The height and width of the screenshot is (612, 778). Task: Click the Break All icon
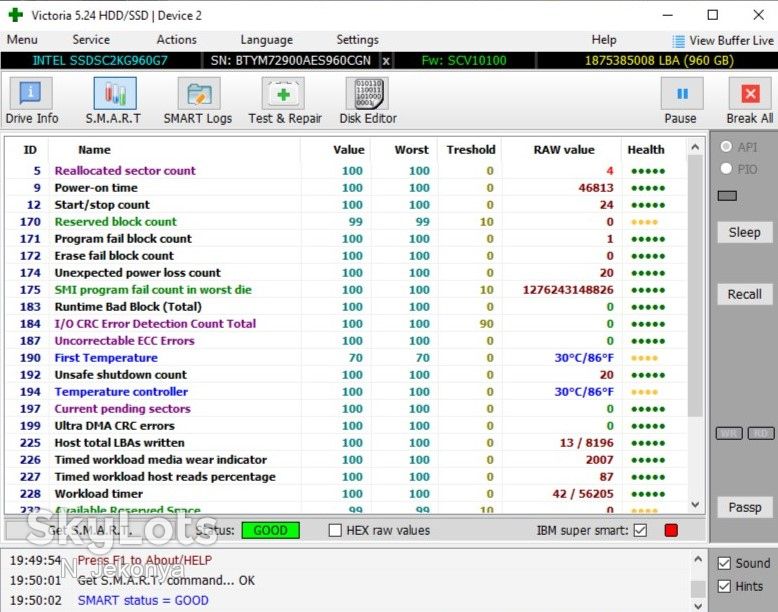(x=750, y=93)
